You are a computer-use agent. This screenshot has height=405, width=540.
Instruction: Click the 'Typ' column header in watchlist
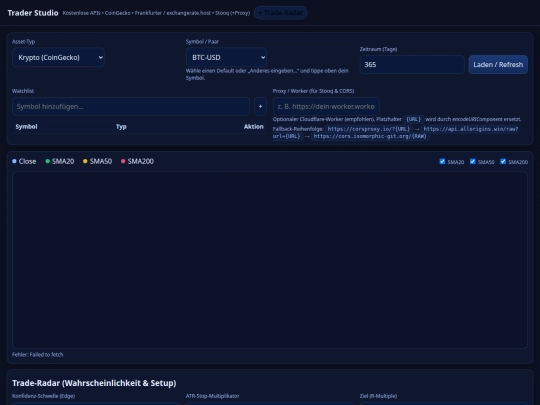click(x=121, y=126)
